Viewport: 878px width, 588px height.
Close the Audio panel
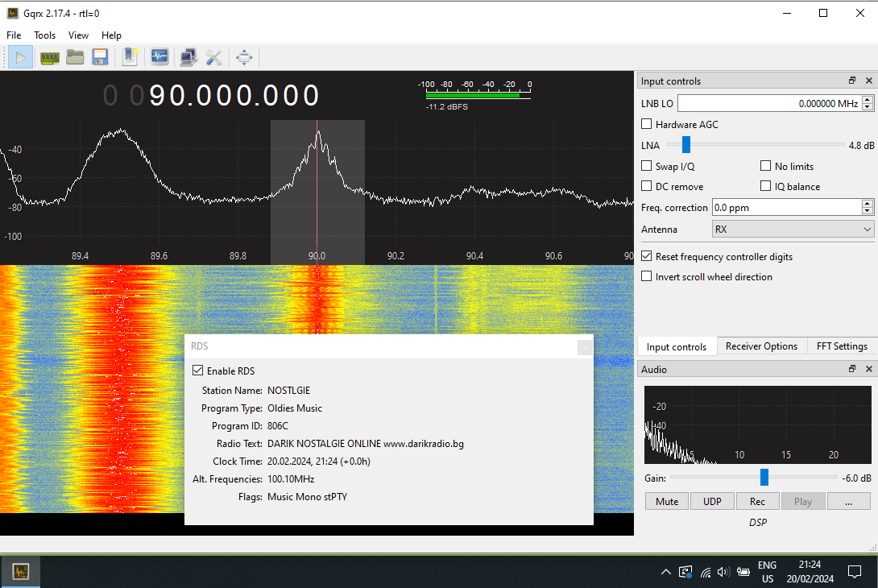[869, 368]
